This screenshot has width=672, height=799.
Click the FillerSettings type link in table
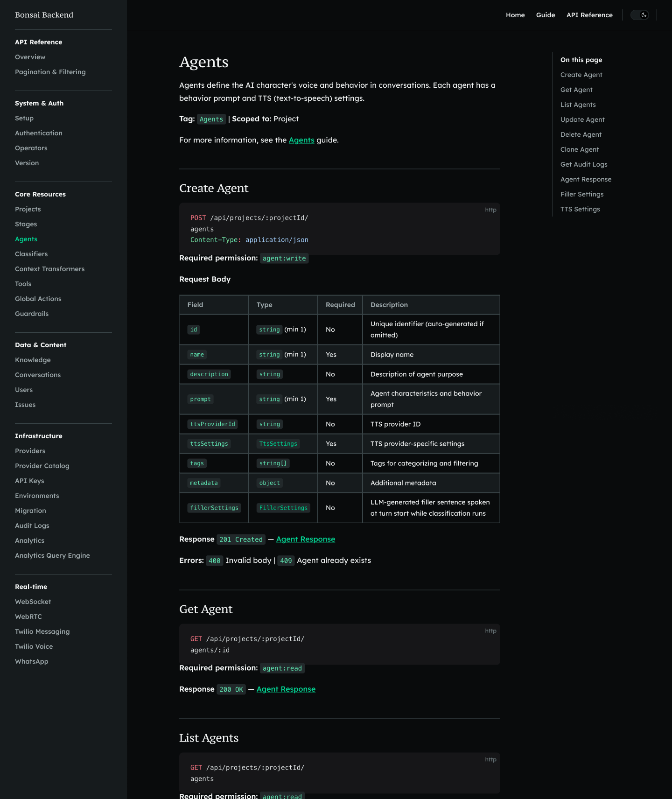click(283, 508)
